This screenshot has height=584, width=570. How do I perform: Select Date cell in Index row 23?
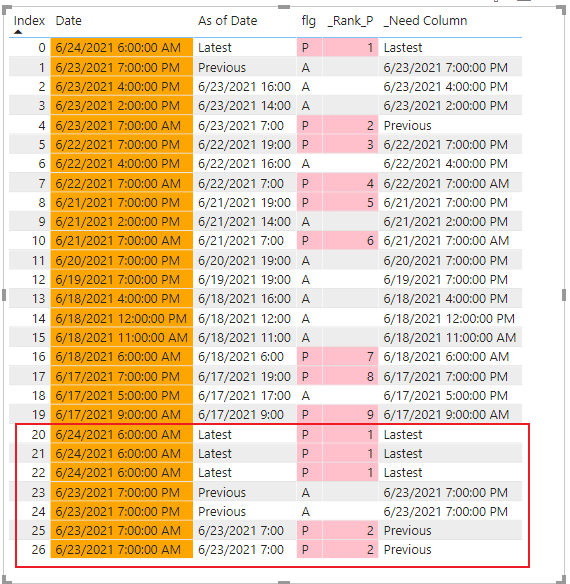122,492
